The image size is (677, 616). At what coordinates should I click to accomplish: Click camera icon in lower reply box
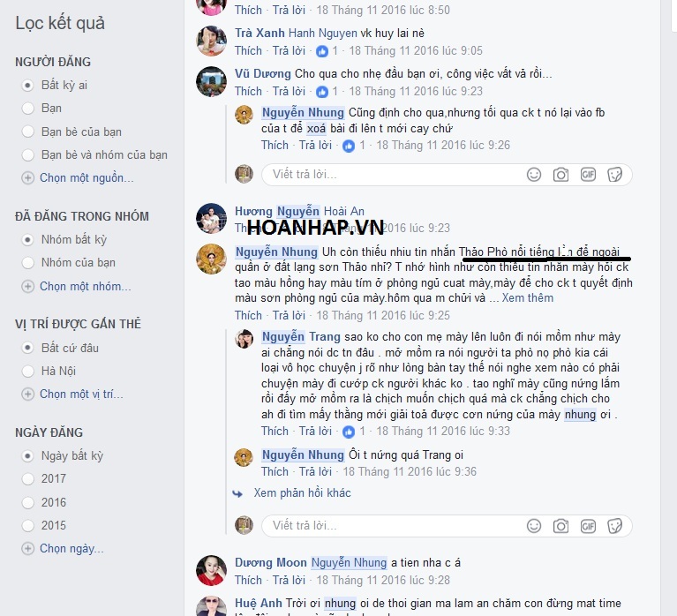coord(560,526)
